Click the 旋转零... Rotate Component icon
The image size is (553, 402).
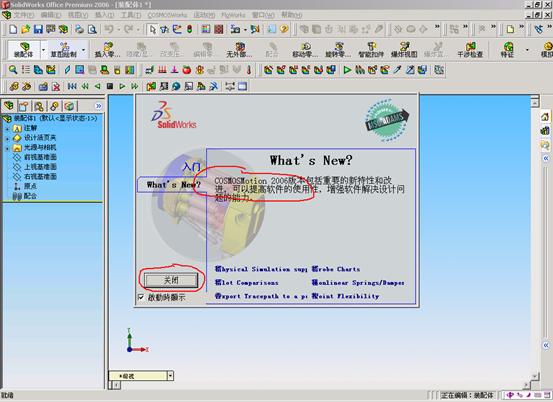(338, 49)
